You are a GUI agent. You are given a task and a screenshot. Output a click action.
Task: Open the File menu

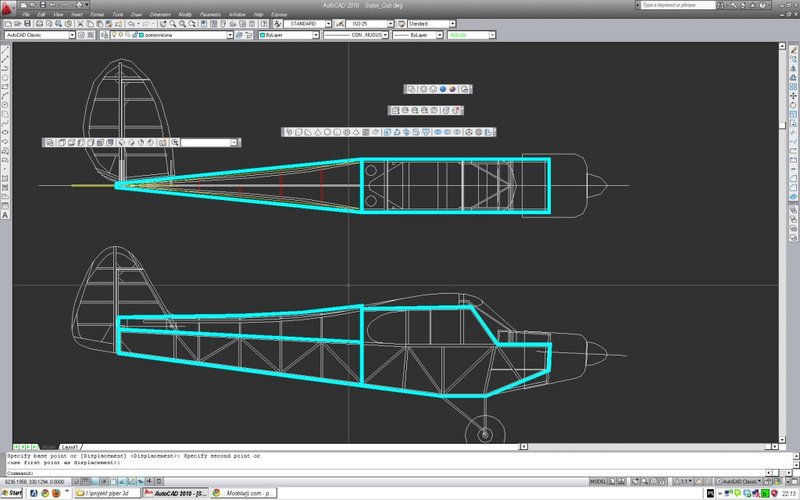pos(27,14)
